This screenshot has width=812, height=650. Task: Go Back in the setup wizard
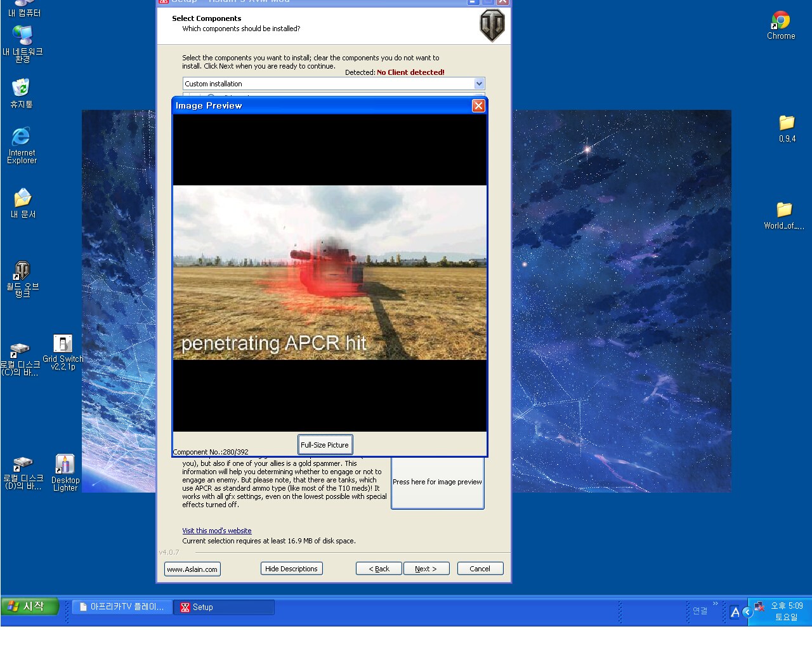(x=379, y=569)
